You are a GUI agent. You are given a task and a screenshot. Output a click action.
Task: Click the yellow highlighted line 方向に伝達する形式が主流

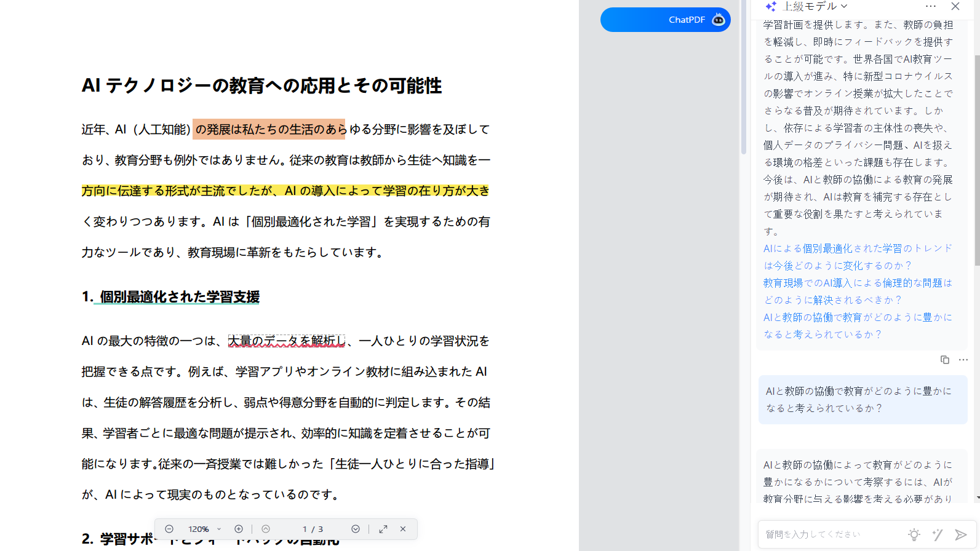click(285, 191)
